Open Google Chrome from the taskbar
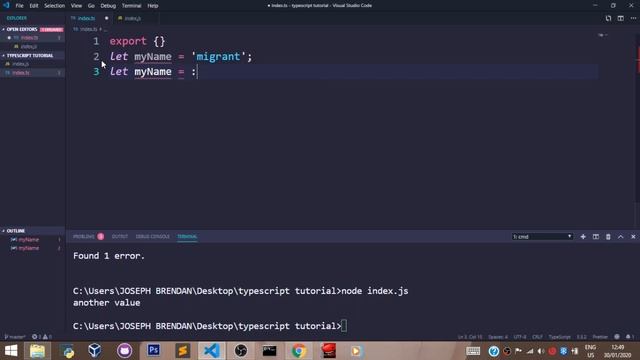Screen dimensions: 640x360 299,351
